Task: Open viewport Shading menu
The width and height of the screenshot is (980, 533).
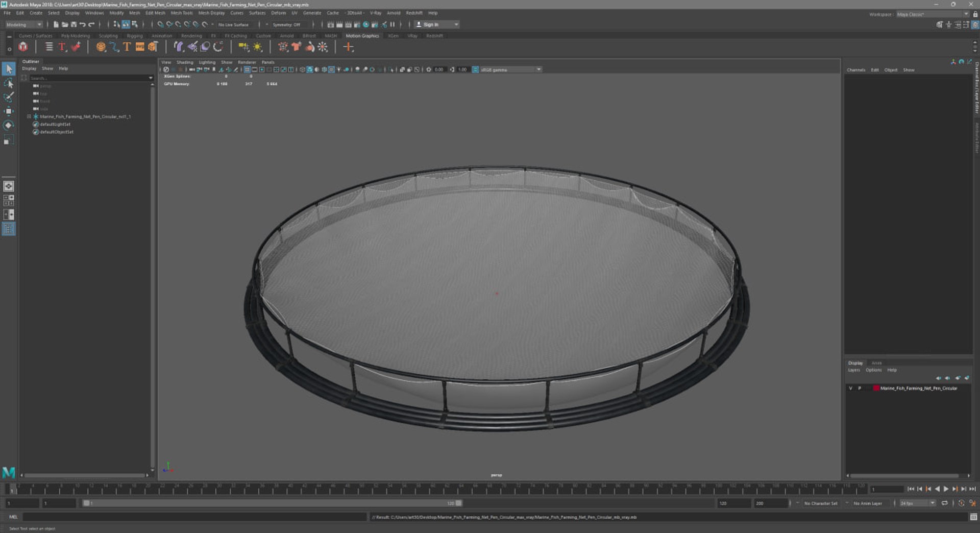Action: pos(185,62)
